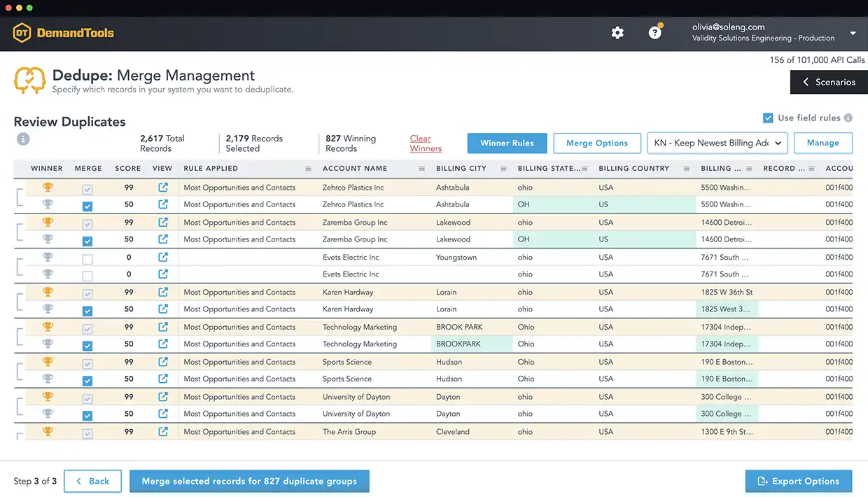Expand the olivia@soleng.com account menu
This screenshot has width=868, height=497.
853,32
